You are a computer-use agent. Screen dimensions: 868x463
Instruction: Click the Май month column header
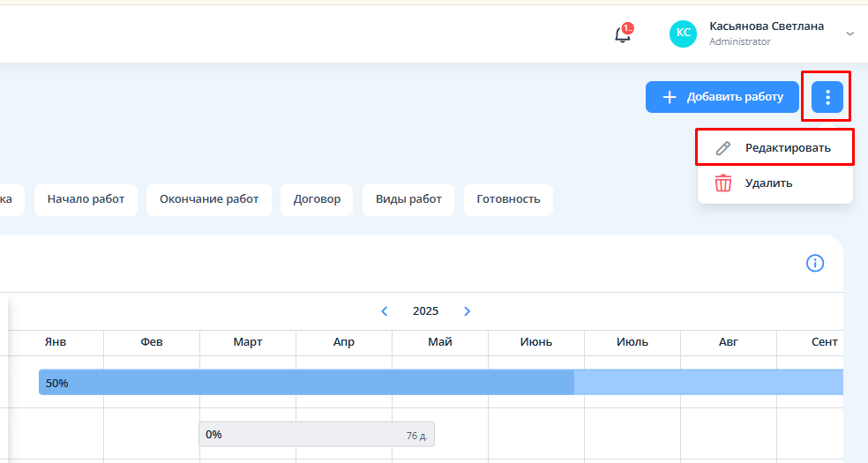[440, 342]
